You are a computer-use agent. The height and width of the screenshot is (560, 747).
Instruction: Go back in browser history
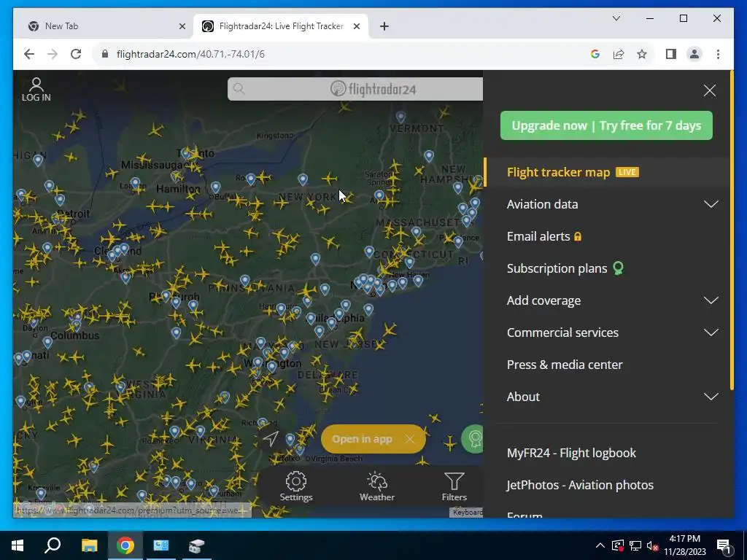29,54
